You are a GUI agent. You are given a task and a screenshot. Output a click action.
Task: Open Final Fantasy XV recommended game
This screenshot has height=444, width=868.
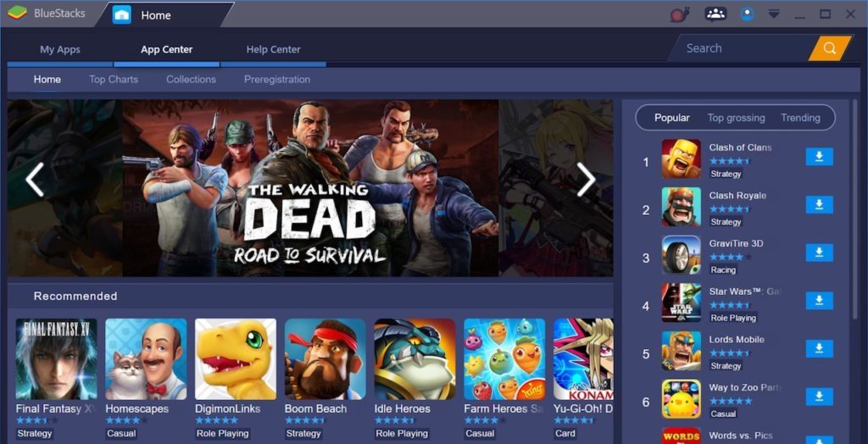coord(57,358)
